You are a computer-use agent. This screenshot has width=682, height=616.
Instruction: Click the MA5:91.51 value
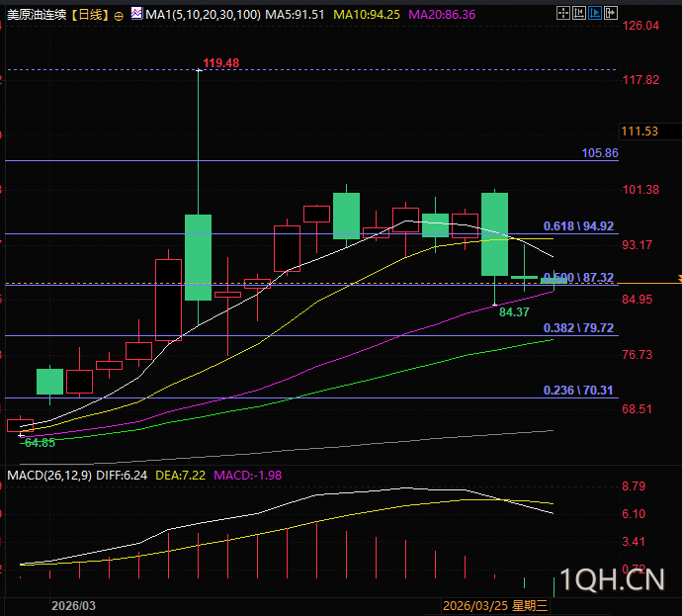(295, 15)
